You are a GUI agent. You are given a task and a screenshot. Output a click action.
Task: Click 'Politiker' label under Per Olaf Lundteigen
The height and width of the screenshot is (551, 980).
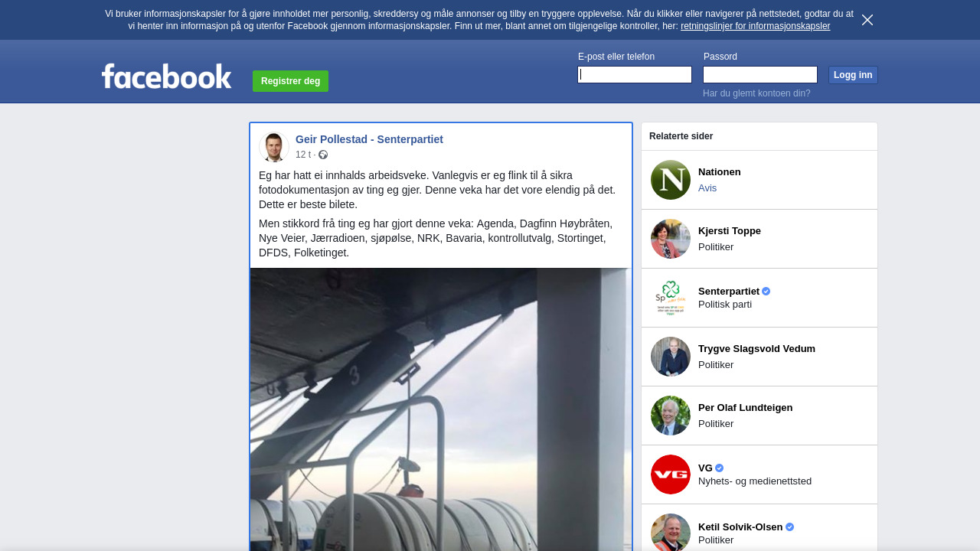coord(716,424)
